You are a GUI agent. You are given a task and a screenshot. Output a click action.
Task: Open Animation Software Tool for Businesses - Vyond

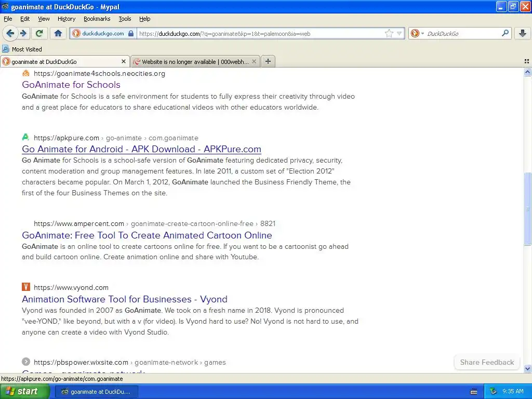click(x=125, y=299)
